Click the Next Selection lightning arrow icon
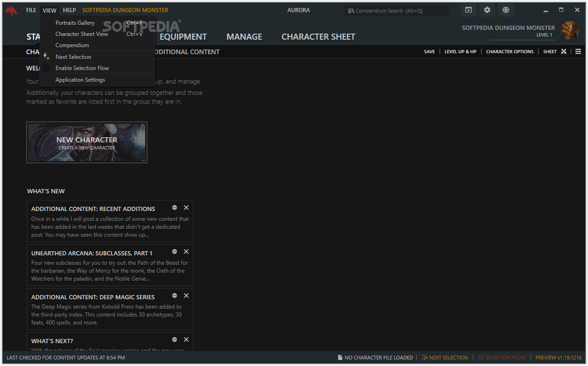The width and height of the screenshot is (588, 366). 46,56
